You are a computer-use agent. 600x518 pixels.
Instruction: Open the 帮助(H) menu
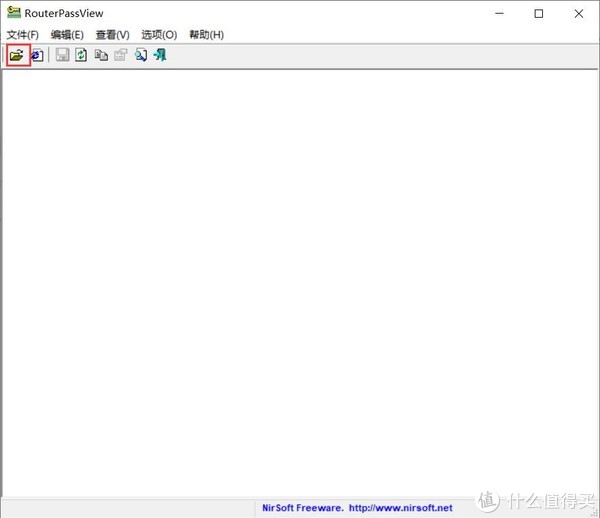pyautogui.click(x=206, y=35)
